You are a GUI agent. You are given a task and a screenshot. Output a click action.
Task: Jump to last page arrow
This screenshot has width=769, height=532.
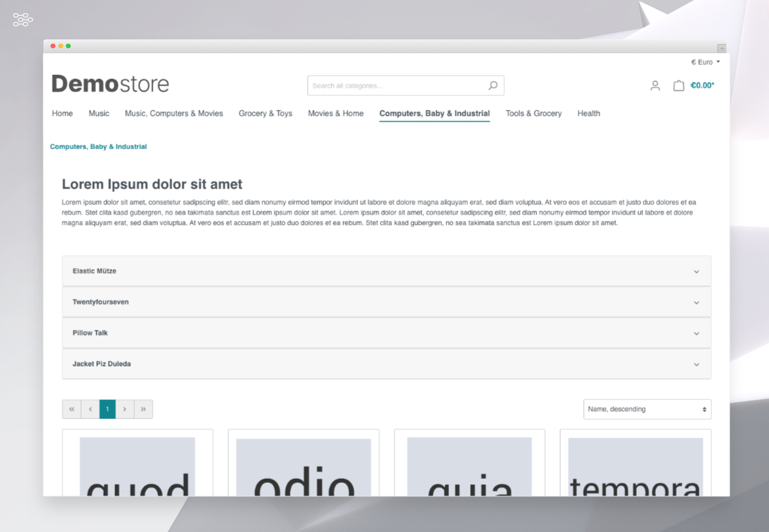coord(143,409)
